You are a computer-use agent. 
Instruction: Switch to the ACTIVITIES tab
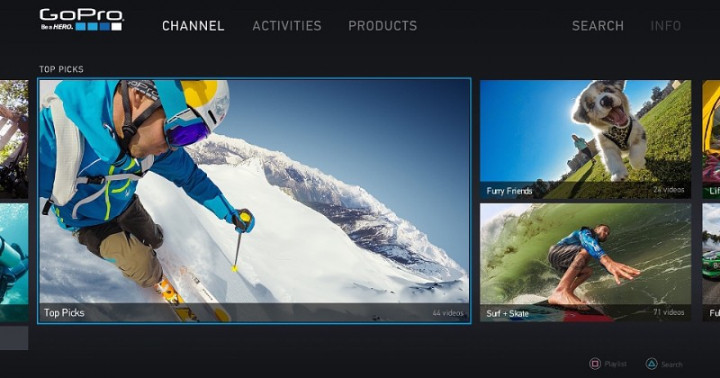tap(287, 26)
